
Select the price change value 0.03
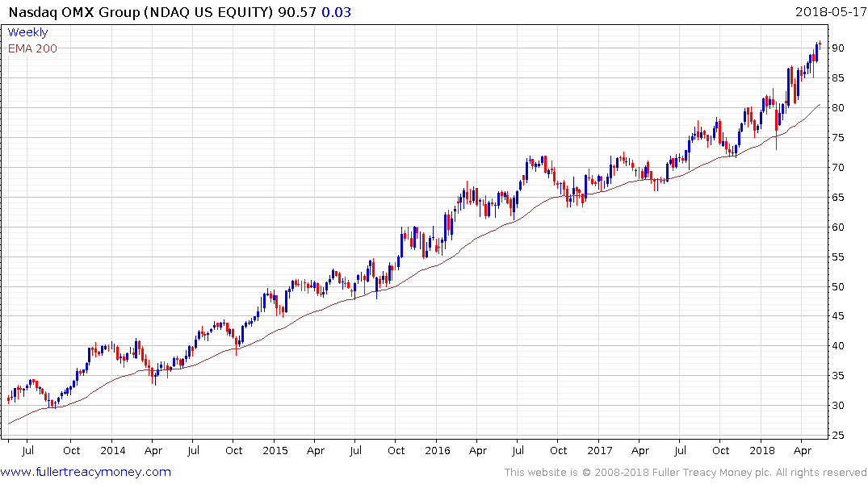point(336,12)
